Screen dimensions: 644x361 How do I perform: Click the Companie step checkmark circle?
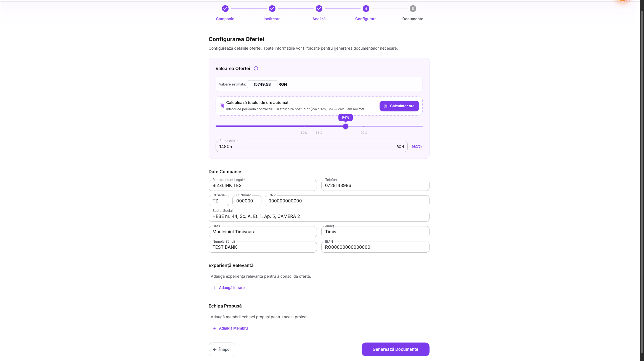click(225, 9)
